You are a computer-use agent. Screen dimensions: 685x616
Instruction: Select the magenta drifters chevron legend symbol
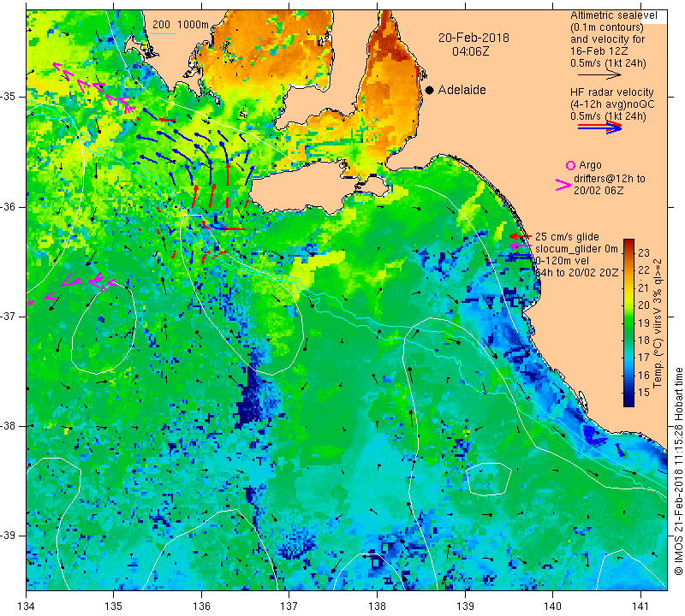click(x=563, y=185)
